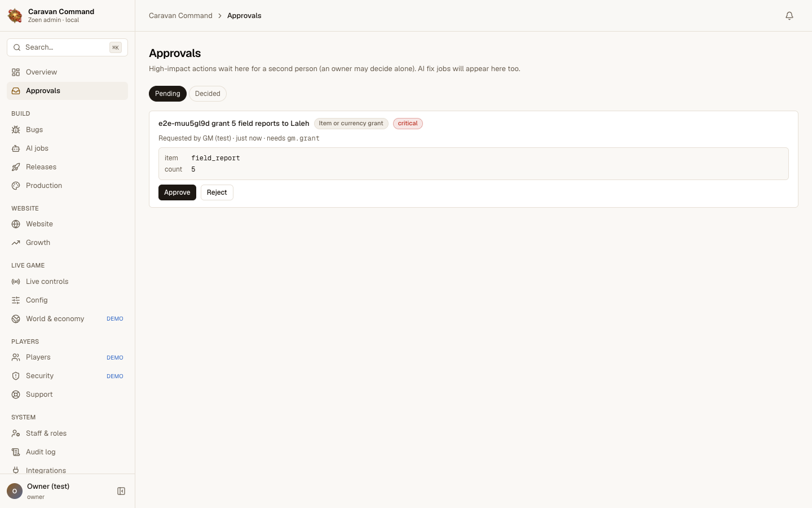Click the Security shield icon
This screenshot has height=508, width=812.
click(16, 376)
